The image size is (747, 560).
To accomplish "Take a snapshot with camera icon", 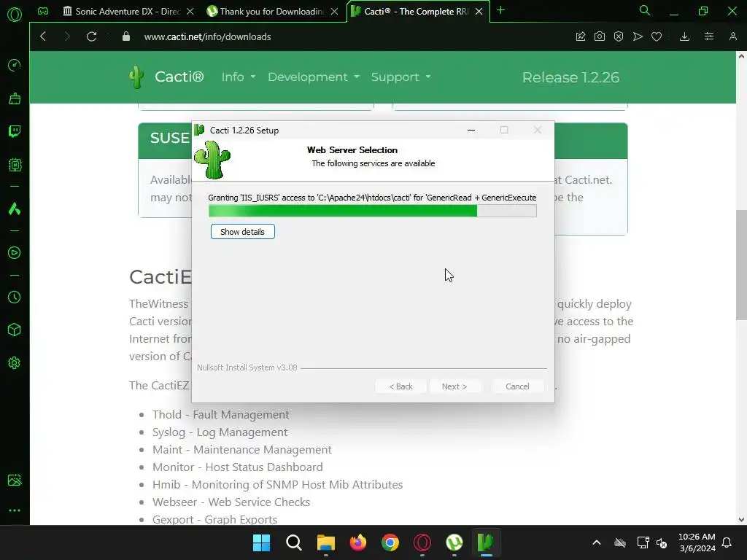I will [x=600, y=36].
